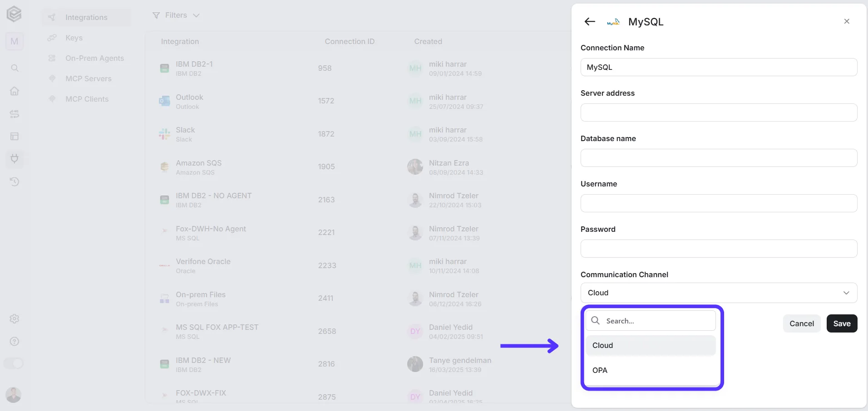Click the Connection ID column header
The image size is (868, 411).
point(350,41)
